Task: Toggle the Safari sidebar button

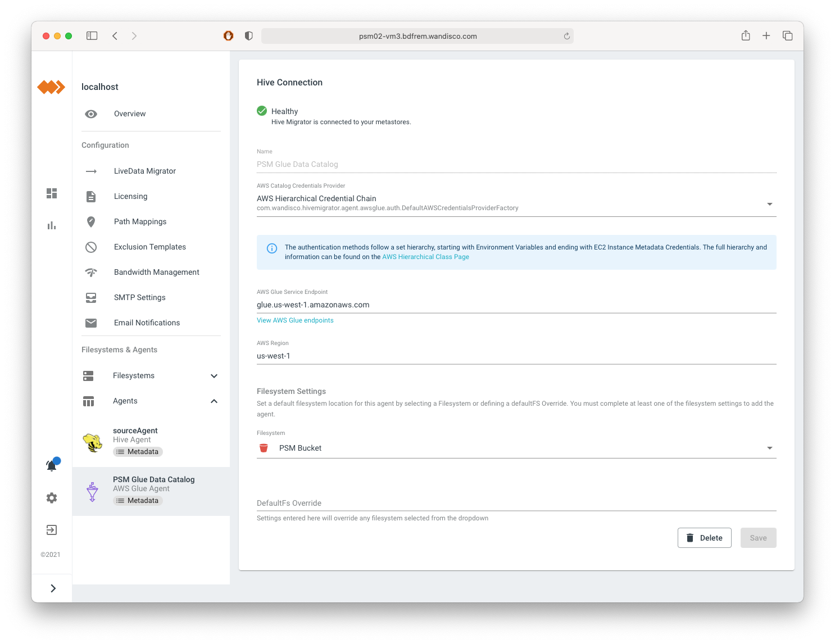Action: pos(92,36)
